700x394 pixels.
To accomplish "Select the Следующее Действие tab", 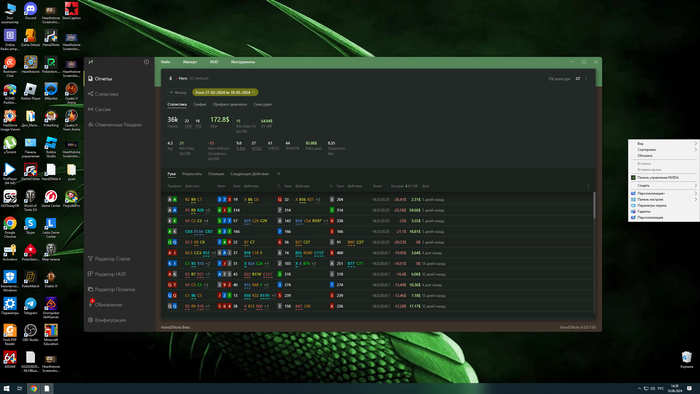I will click(x=250, y=174).
